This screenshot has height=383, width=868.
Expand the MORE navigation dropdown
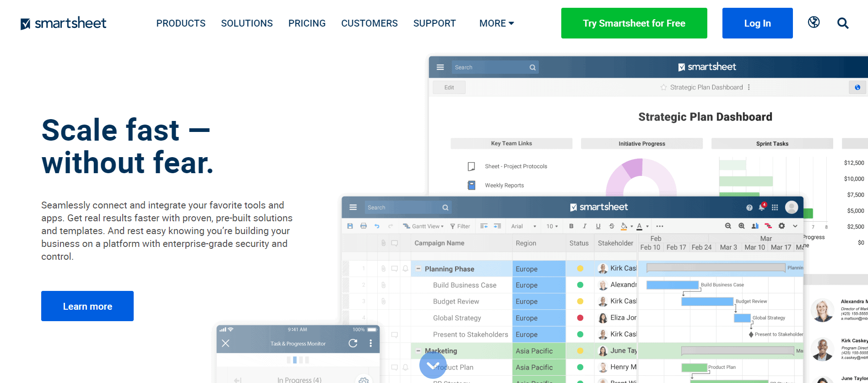pyautogui.click(x=497, y=23)
